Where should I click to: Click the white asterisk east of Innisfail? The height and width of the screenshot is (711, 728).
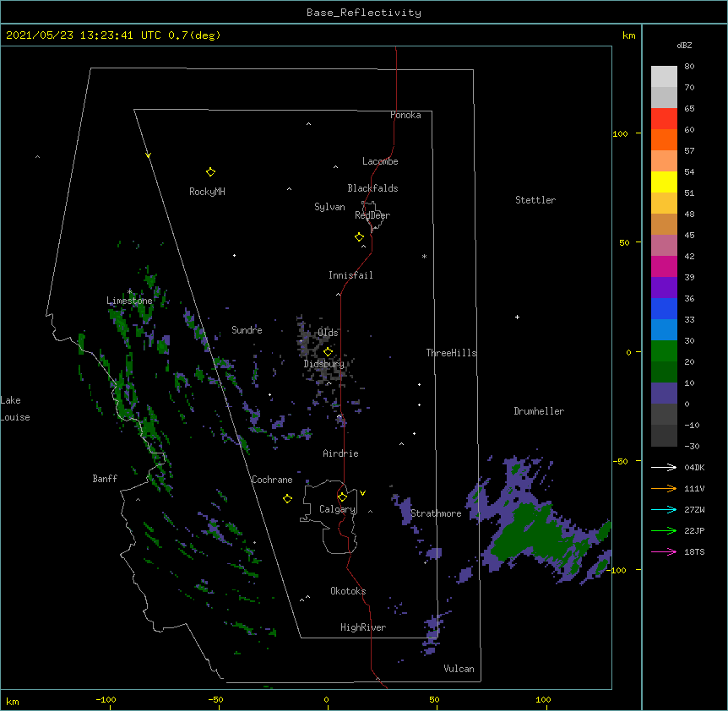[424, 256]
